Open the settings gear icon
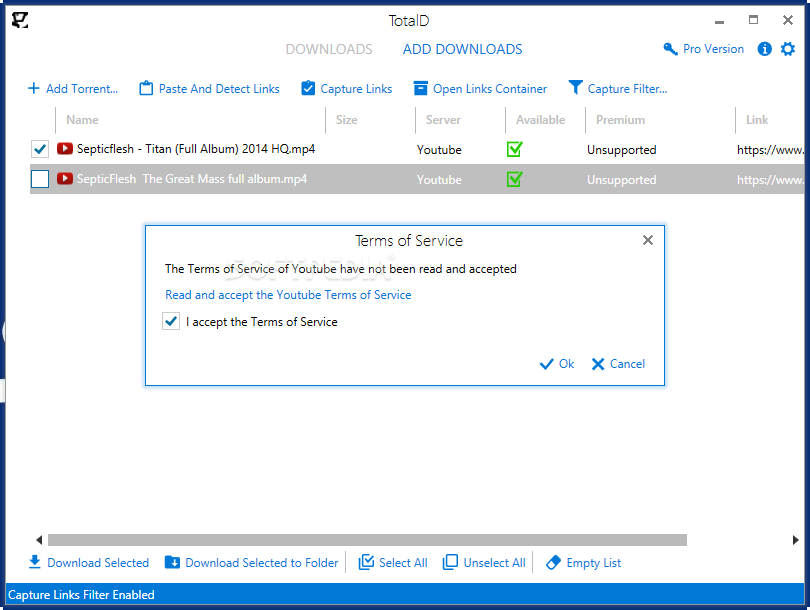Image resolution: width=810 pixels, height=610 pixels. 788,49
